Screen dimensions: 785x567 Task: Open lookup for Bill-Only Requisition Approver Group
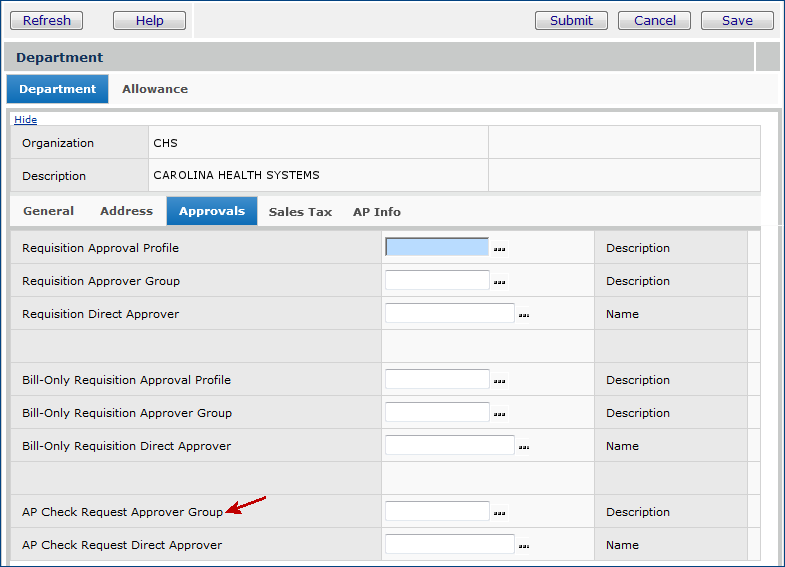coord(499,413)
